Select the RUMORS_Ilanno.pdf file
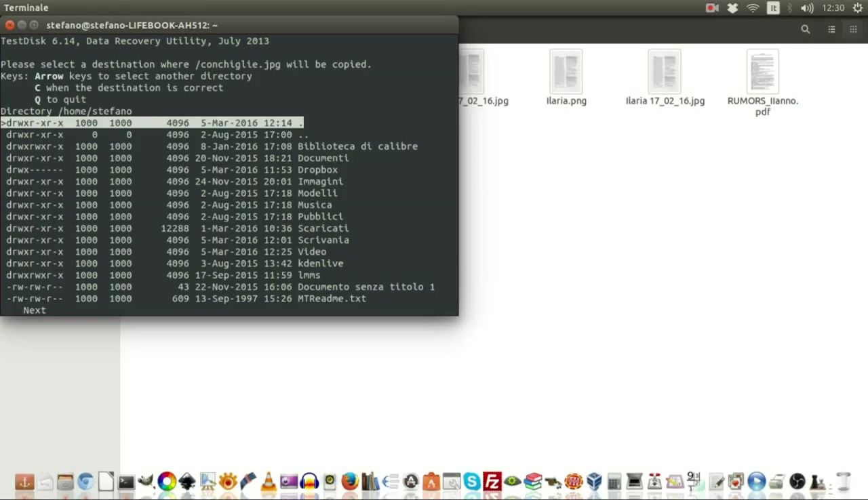Screen dimensions: 868x500 tap(763, 83)
